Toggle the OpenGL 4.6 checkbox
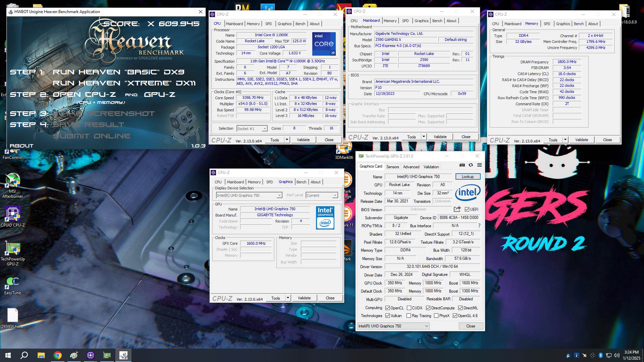 (x=455, y=315)
